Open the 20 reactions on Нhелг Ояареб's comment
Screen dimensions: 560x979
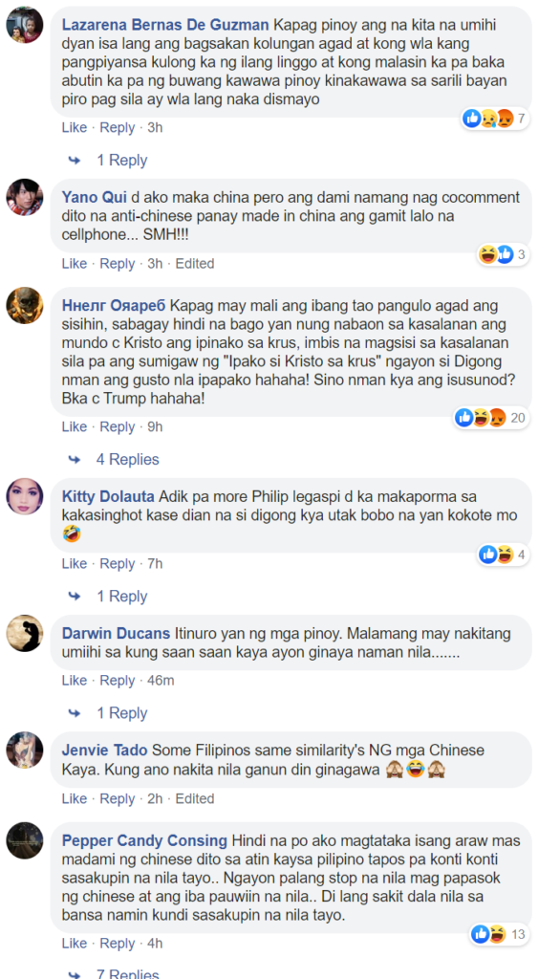click(490, 418)
